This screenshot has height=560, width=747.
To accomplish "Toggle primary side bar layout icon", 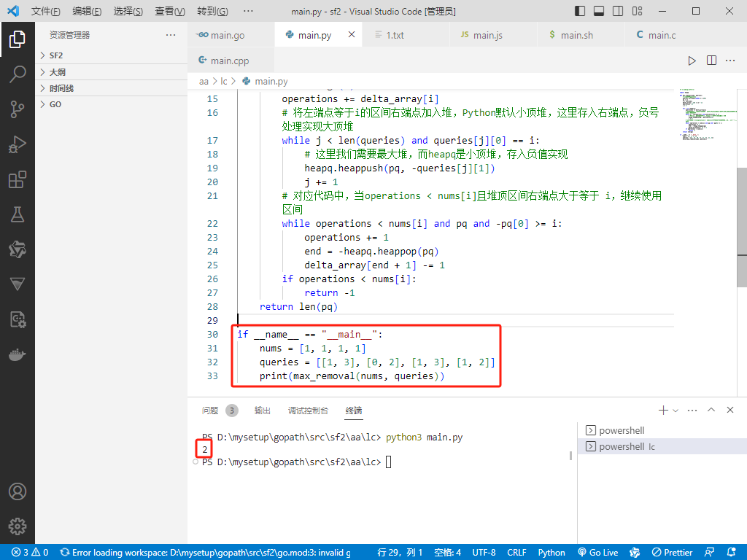I will click(580, 11).
